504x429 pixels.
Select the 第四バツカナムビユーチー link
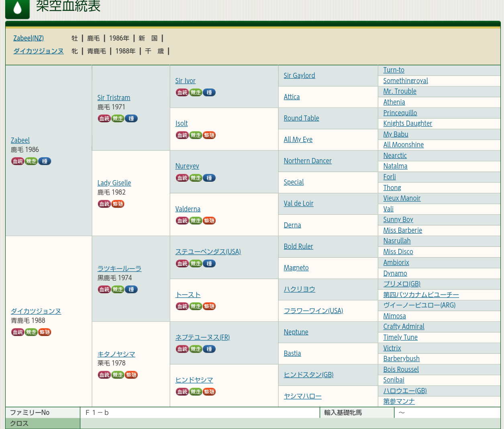[421, 295]
